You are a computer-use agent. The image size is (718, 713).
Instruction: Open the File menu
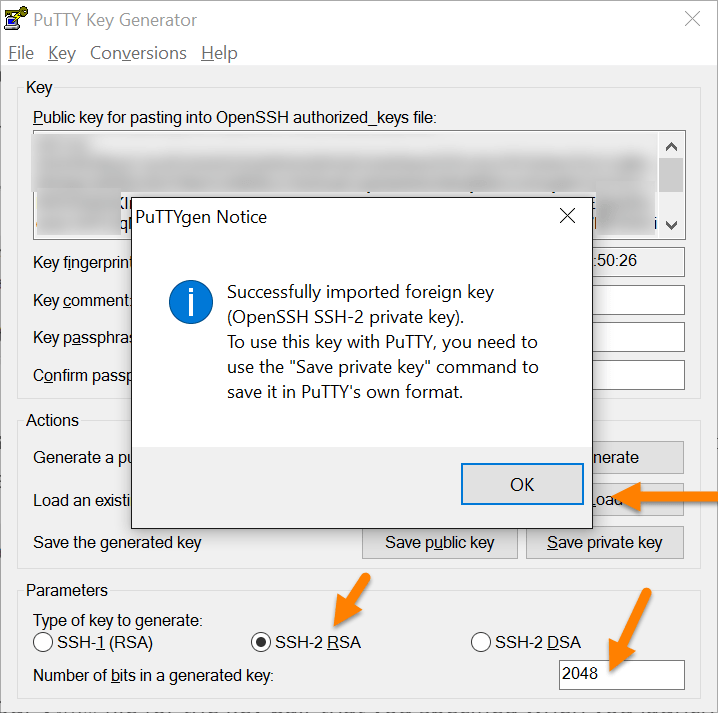(x=20, y=53)
